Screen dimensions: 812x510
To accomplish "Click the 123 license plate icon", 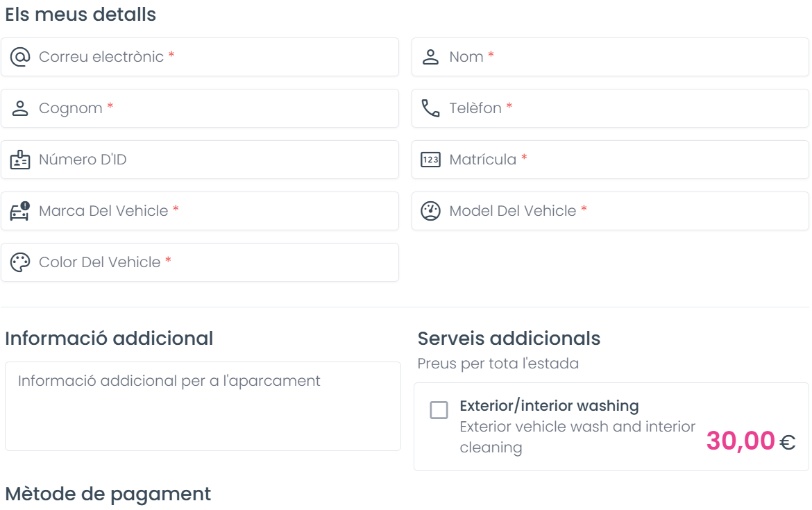I will [x=431, y=160].
